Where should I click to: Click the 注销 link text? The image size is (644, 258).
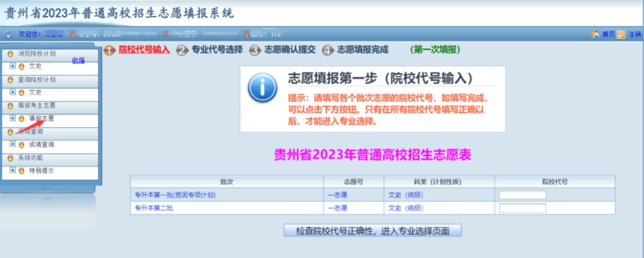click(x=634, y=35)
